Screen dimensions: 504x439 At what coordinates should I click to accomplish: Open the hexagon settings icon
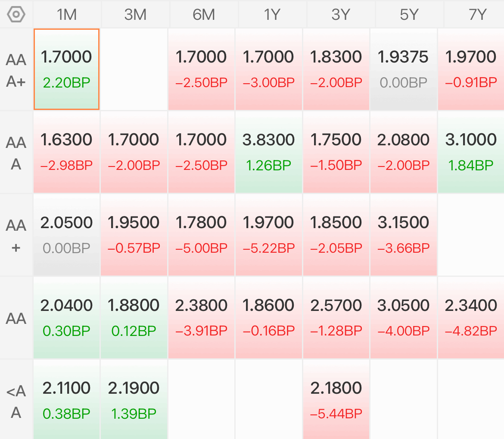pos(16,15)
